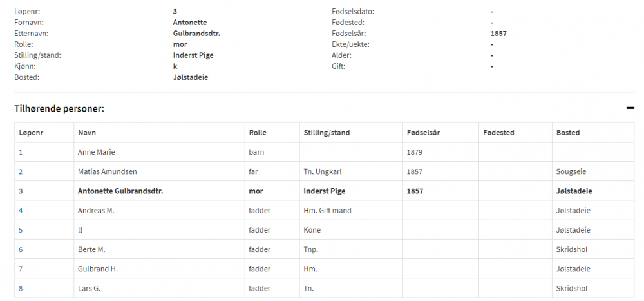Select the Gulbrand H. name cell
Screen dimensions: 644x301
tap(98, 269)
